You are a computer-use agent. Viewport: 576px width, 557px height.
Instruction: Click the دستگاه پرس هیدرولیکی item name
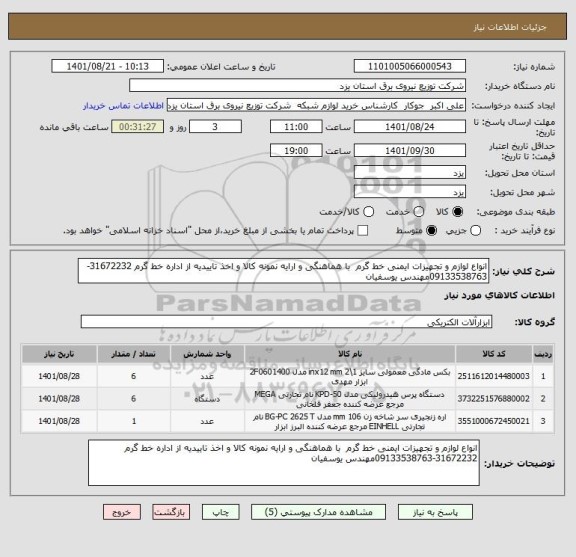click(x=350, y=399)
